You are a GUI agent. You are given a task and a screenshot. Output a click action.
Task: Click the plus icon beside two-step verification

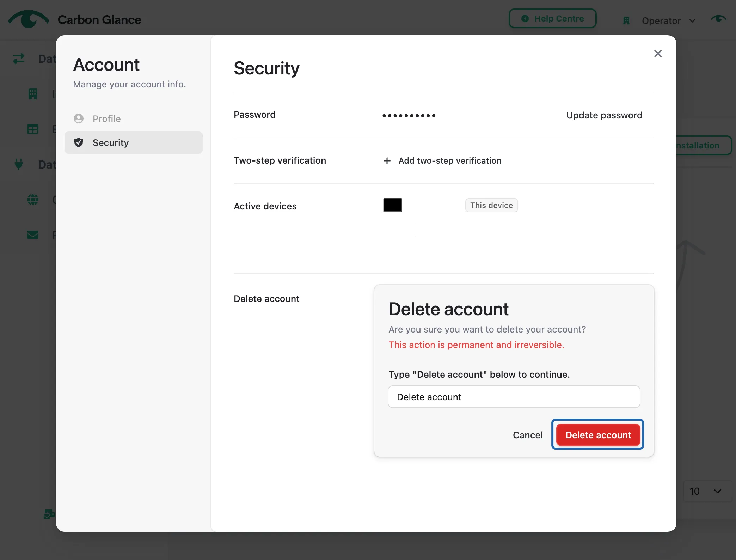coord(387,161)
